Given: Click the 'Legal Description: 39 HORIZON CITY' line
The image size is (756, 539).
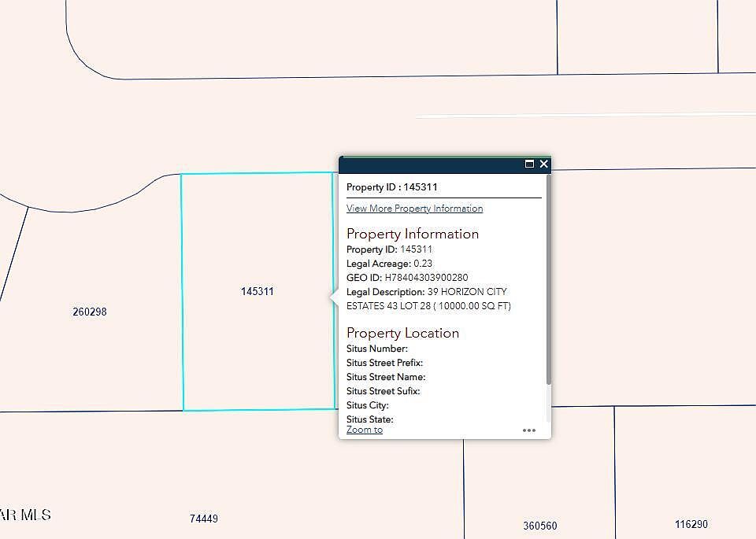Looking at the screenshot, I should click(x=427, y=292).
